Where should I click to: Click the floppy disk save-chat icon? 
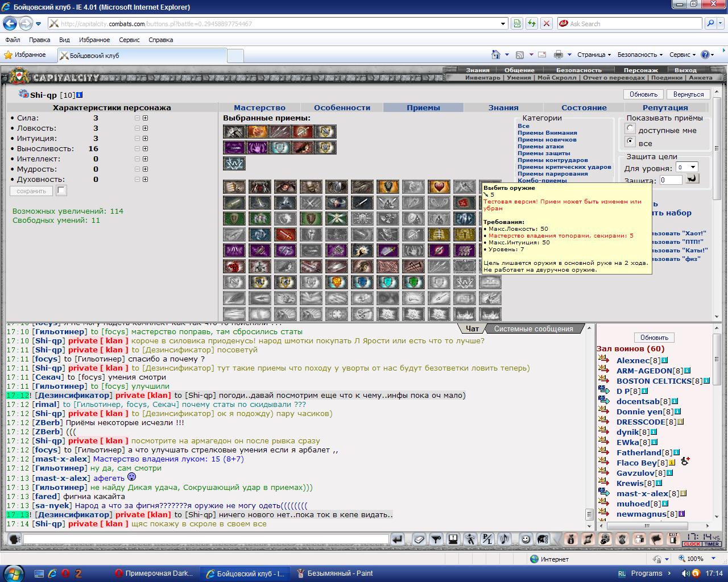coord(453,539)
